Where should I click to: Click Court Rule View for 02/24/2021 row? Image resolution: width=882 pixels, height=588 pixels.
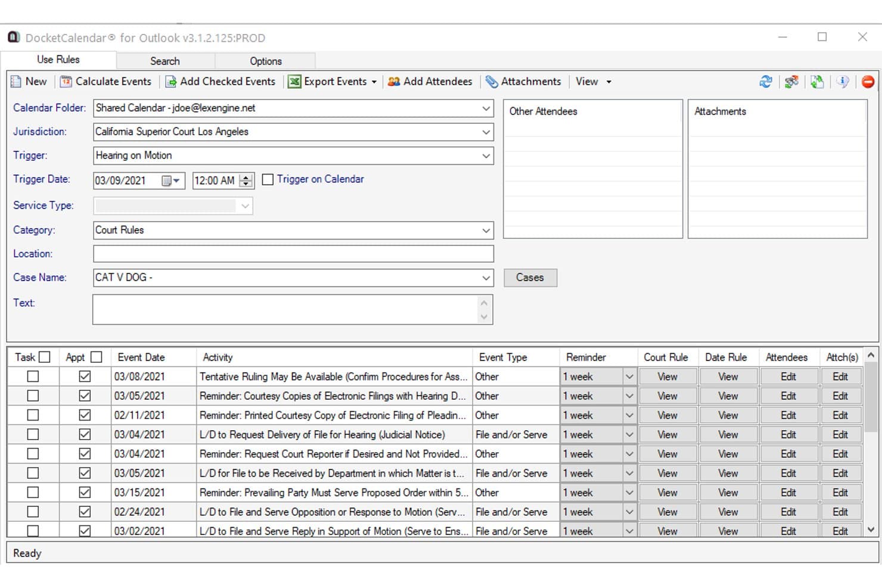tap(667, 512)
